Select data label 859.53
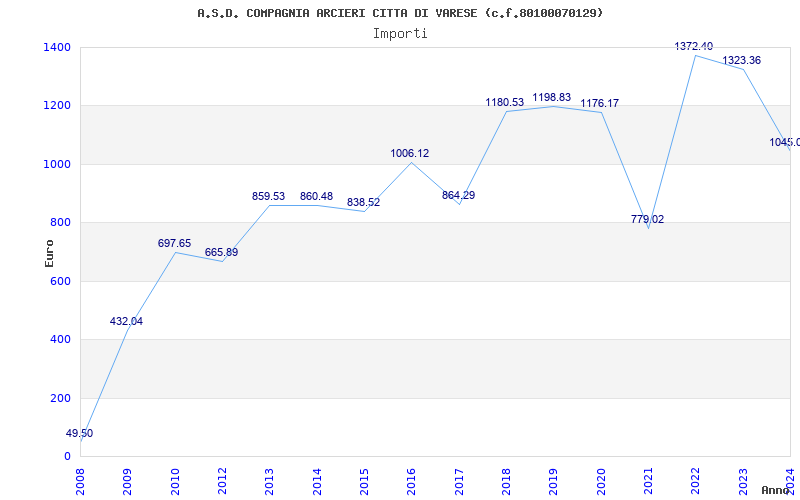The height and width of the screenshot is (500, 800). (x=268, y=196)
